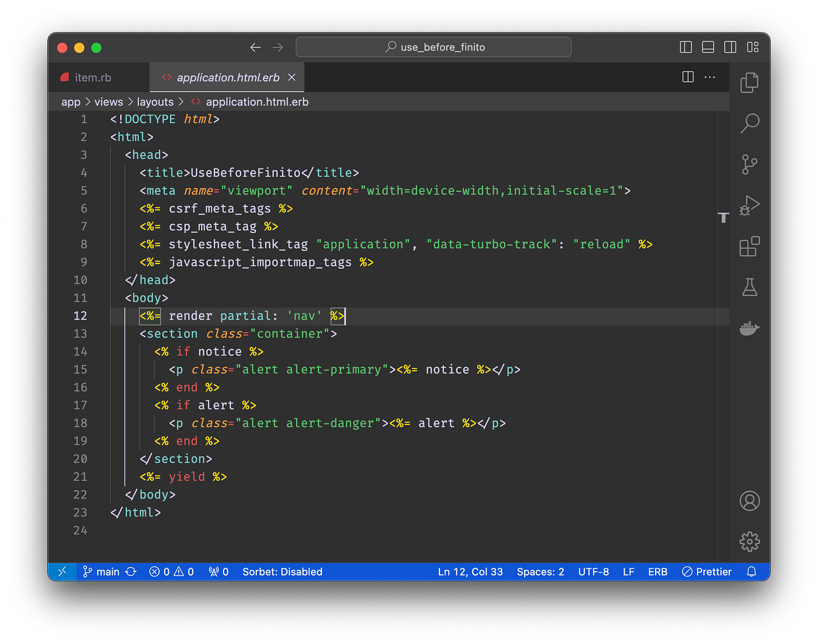Click the use_before_finito command center search

coord(433,47)
